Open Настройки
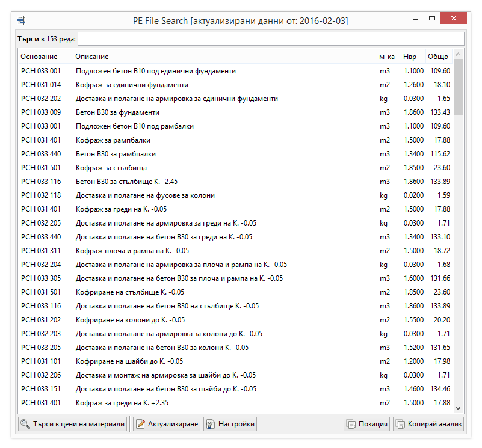This screenshot has height=448, width=482. (x=230, y=423)
